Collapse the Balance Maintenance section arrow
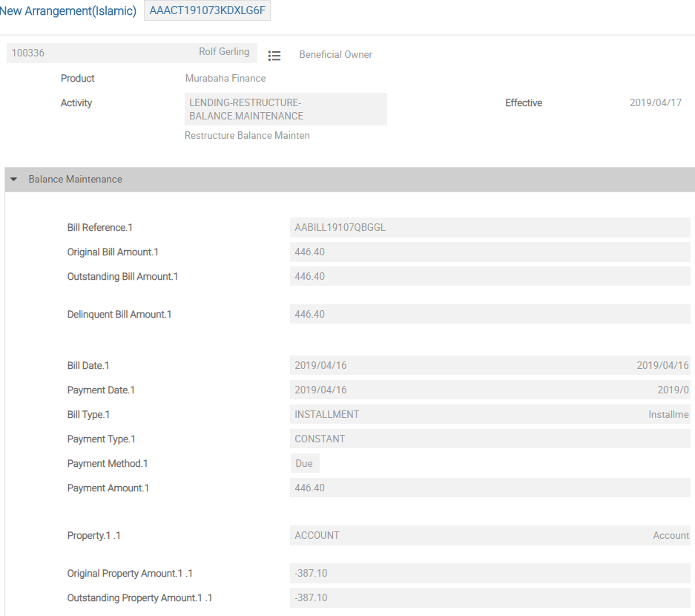The image size is (695, 616). tap(13, 180)
